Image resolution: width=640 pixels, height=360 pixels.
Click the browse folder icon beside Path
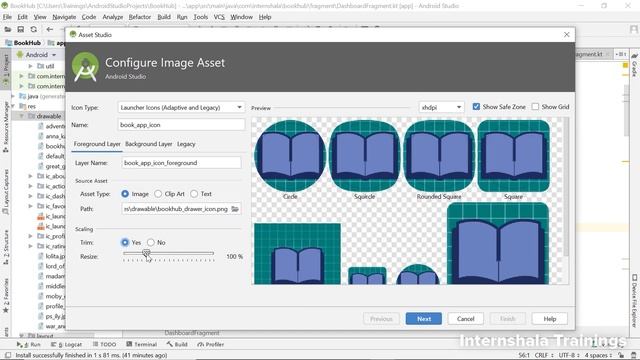point(235,209)
